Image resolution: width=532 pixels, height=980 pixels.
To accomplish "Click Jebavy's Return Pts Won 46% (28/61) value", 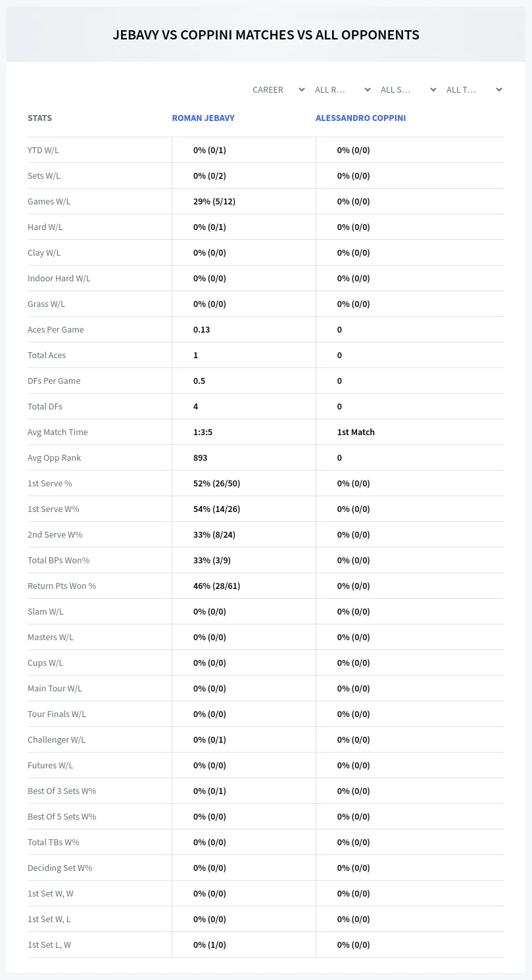I will (x=217, y=586).
